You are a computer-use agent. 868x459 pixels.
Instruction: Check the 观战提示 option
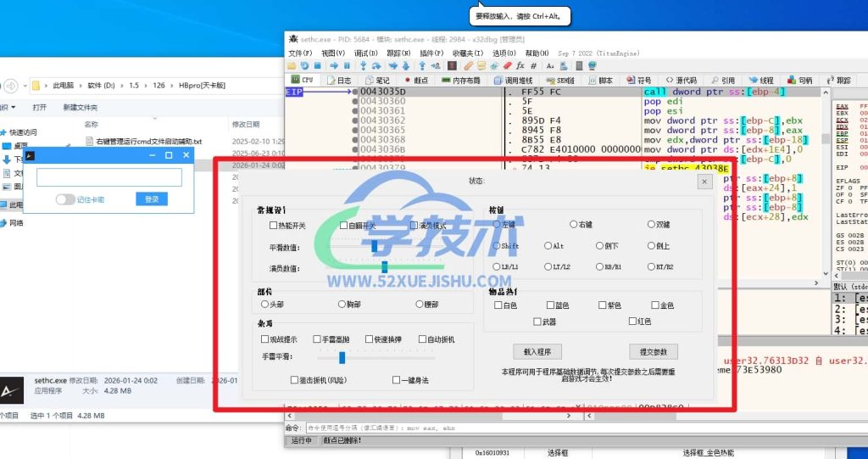(x=264, y=339)
